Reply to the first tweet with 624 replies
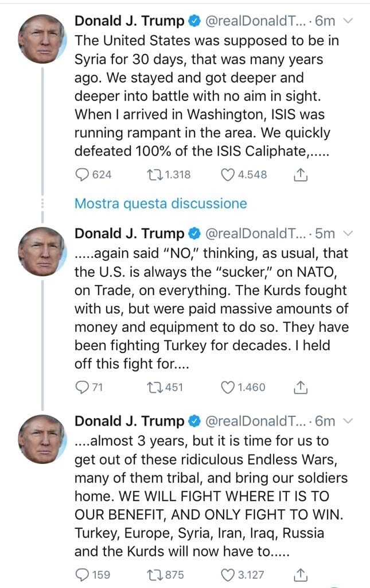Viewport: 370px width, 588px height. pyautogui.click(x=83, y=175)
